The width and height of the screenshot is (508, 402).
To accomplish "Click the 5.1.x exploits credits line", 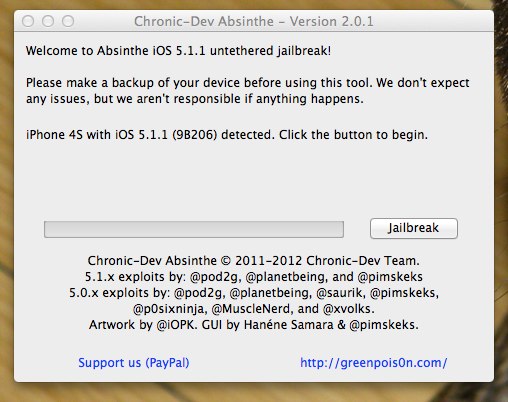I will (x=254, y=277).
